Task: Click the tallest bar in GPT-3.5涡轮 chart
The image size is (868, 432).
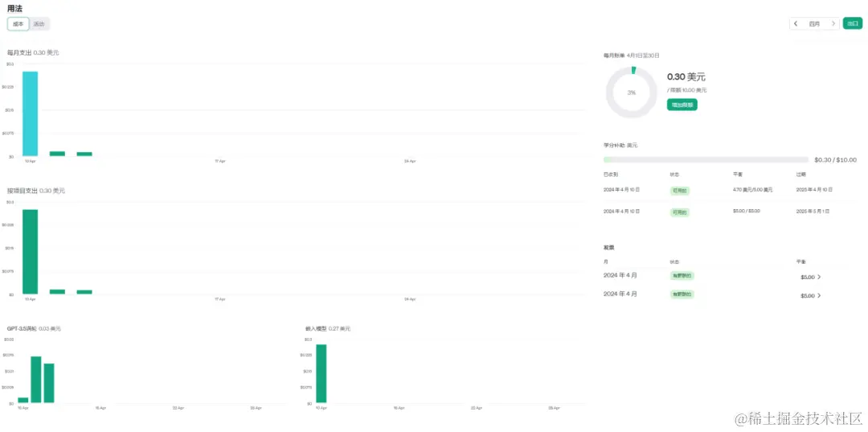Action: tap(36, 380)
